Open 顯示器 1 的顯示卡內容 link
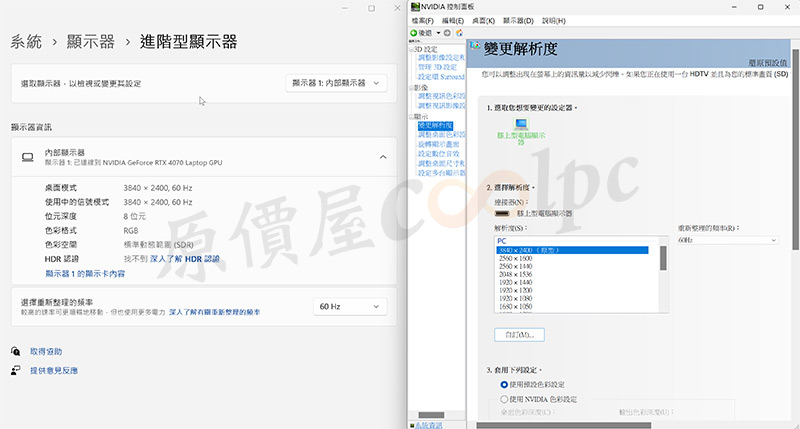The width and height of the screenshot is (800, 429). tap(85, 273)
